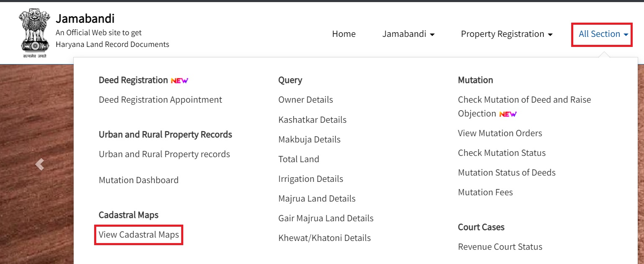Open the Jamabandi dropdown menu
The height and width of the screenshot is (264, 644).
click(x=408, y=34)
